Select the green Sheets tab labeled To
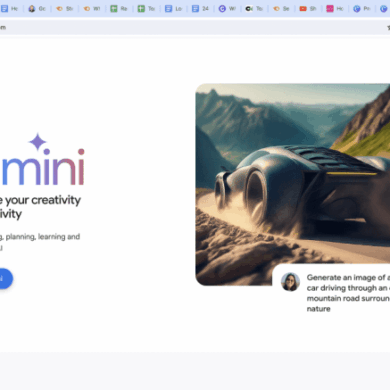390x390 pixels. 146,9
